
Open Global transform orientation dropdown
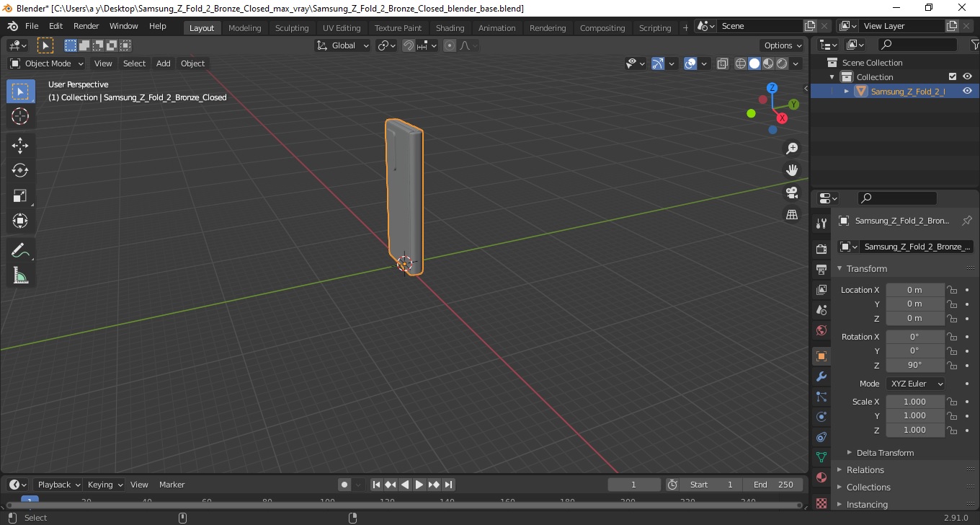pyautogui.click(x=343, y=45)
